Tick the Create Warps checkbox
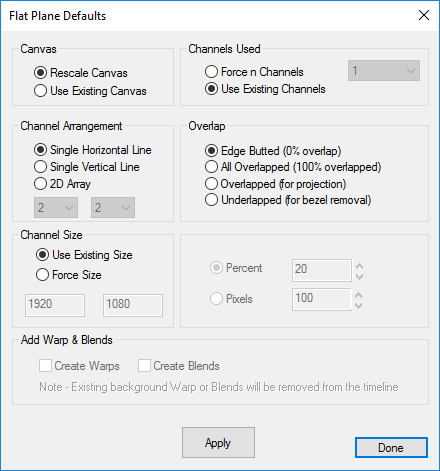Image resolution: width=440 pixels, height=471 pixels. [x=79, y=366]
